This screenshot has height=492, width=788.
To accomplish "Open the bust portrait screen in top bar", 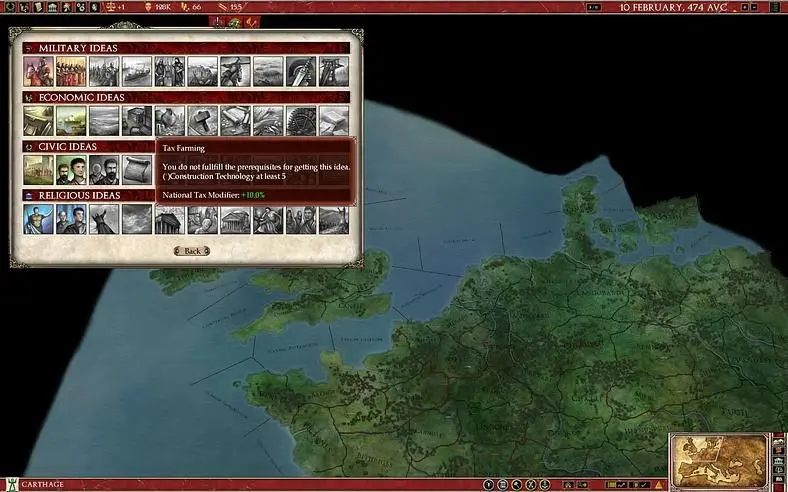I will 94,7.
